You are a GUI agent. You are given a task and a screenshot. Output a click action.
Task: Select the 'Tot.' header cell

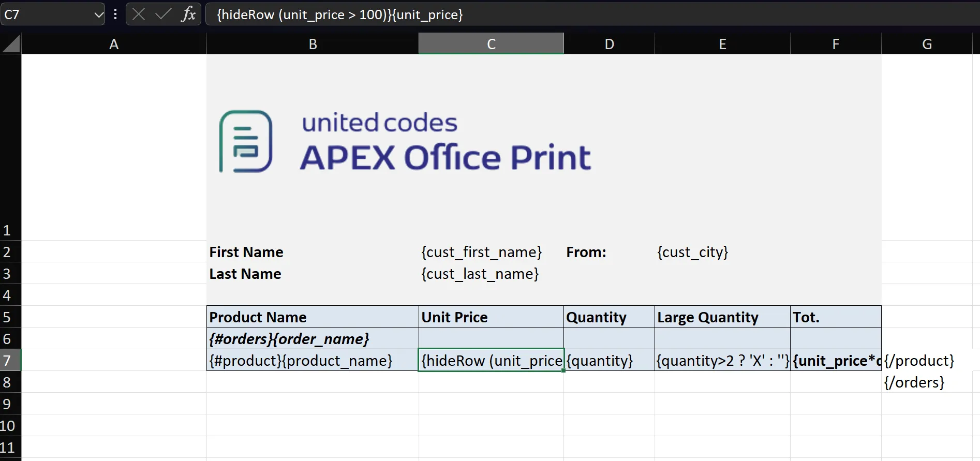click(836, 317)
